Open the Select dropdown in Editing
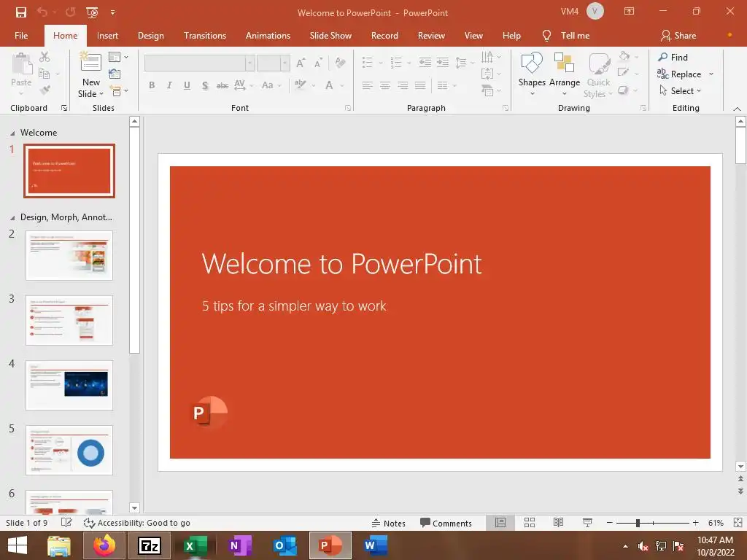 coord(680,90)
